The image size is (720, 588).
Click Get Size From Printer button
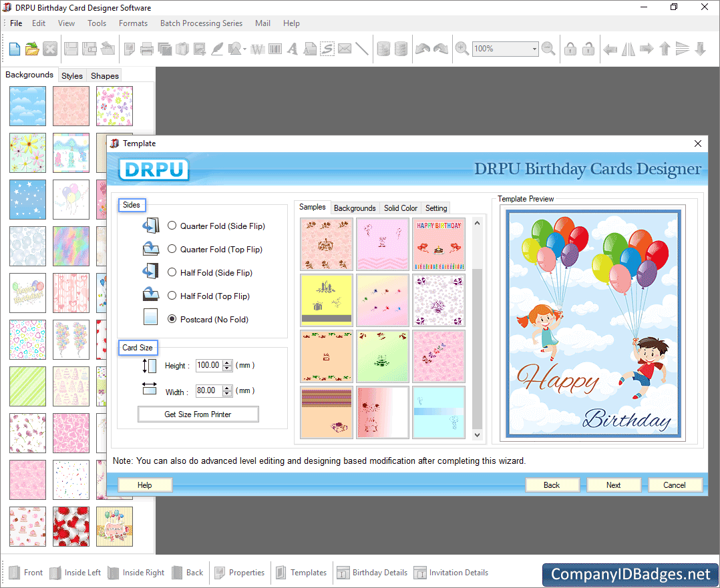point(198,414)
